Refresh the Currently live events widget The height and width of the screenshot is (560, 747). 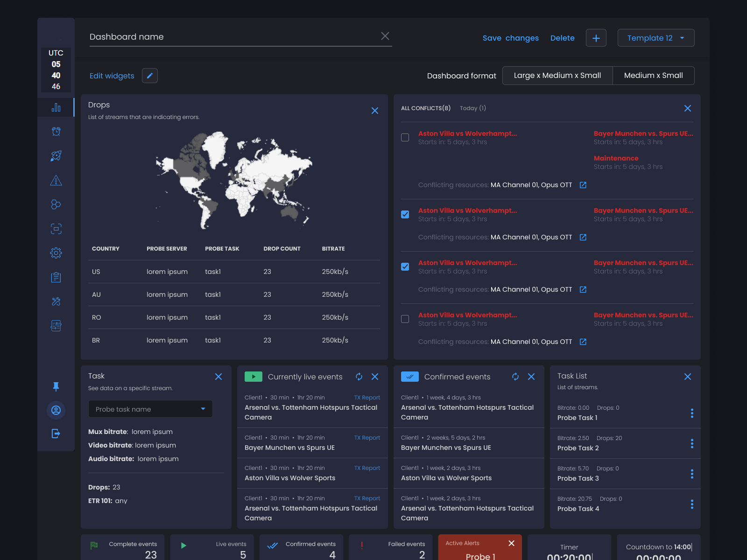(x=359, y=376)
